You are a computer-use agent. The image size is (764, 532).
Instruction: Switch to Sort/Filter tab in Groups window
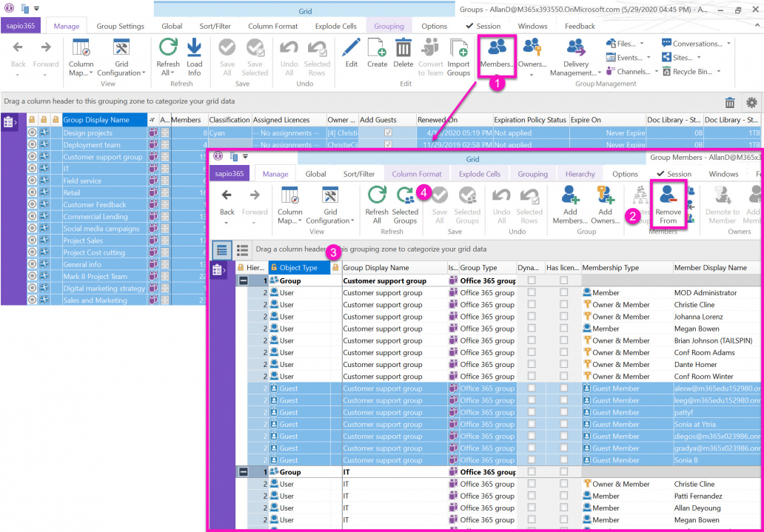[215, 27]
